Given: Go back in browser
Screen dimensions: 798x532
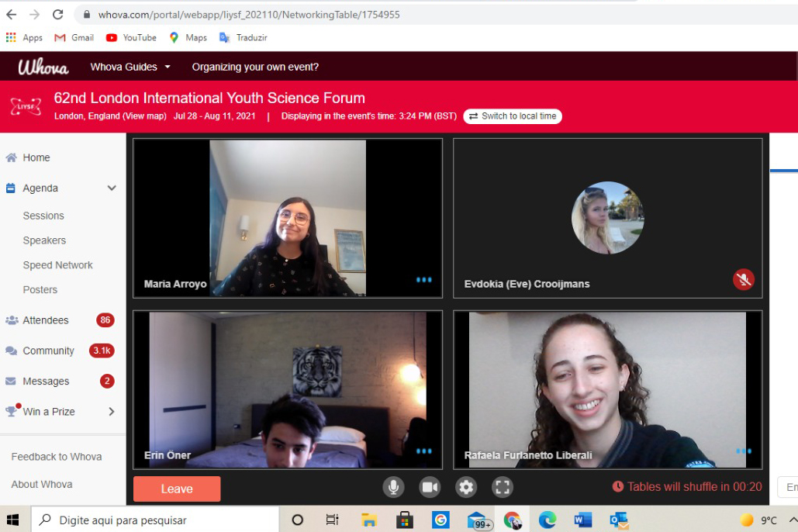Looking at the screenshot, I should (x=11, y=14).
